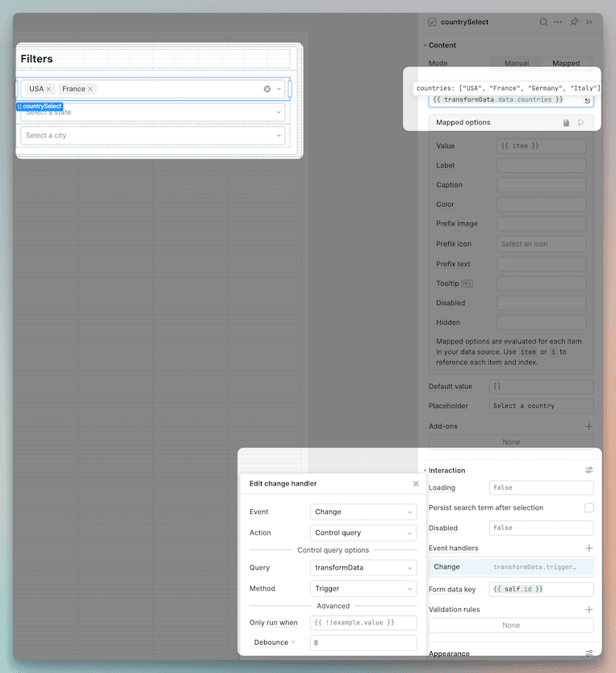Switch Mode to Manual

pos(517,63)
